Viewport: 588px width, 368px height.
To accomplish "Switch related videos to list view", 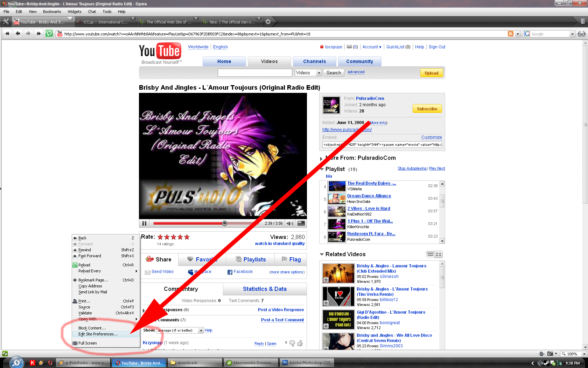I will 430,254.
